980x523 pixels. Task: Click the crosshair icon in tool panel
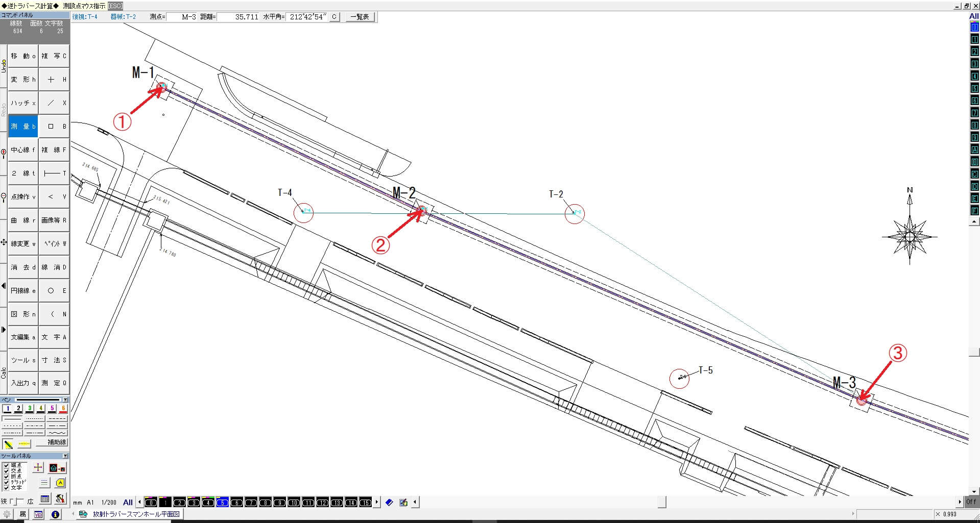(x=38, y=467)
